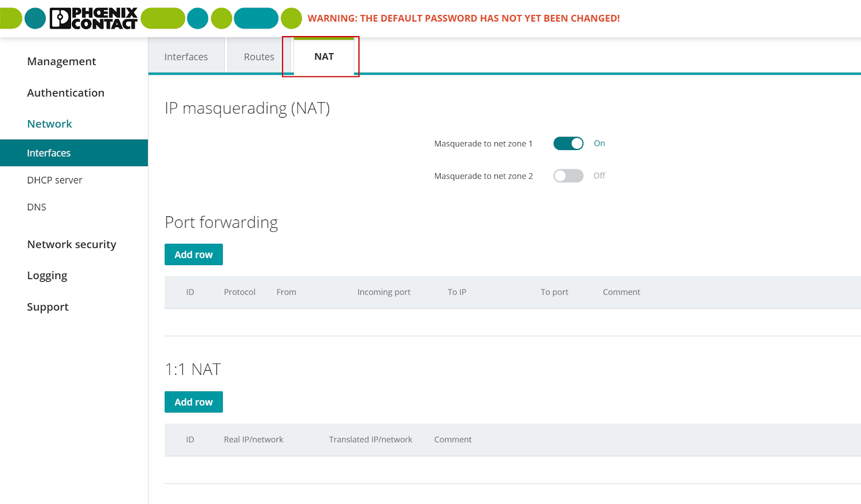Viewport: 861px width, 504px height.
Task: Select Interfaces in the sidebar submenu
Action: point(74,153)
